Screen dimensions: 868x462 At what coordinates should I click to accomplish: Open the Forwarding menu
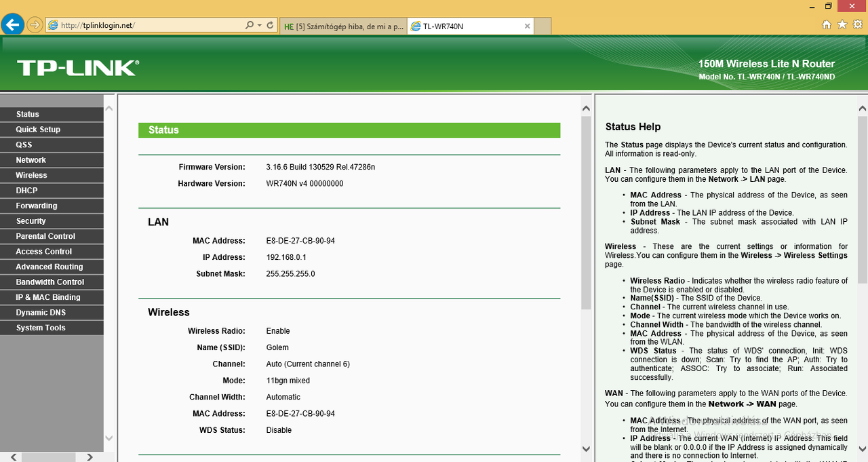pyautogui.click(x=52, y=206)
